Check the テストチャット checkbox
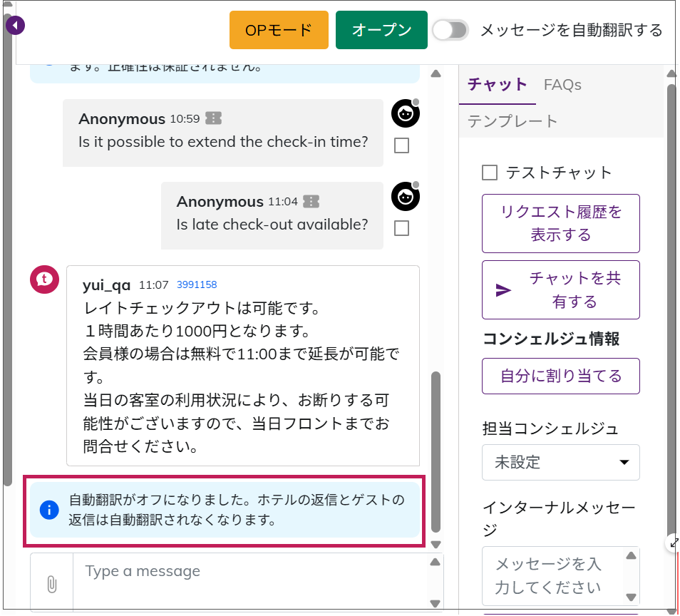Screen dimensions: 680x616 (x=490, y=173)
